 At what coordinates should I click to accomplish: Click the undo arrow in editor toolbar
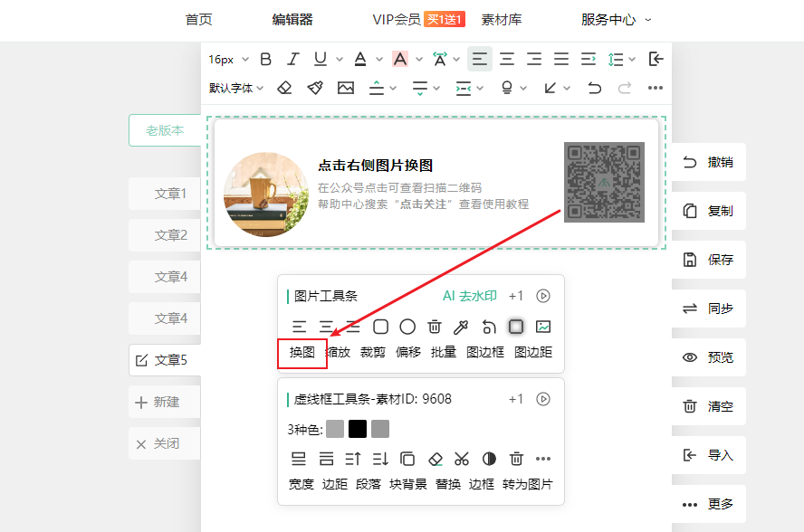594,88
